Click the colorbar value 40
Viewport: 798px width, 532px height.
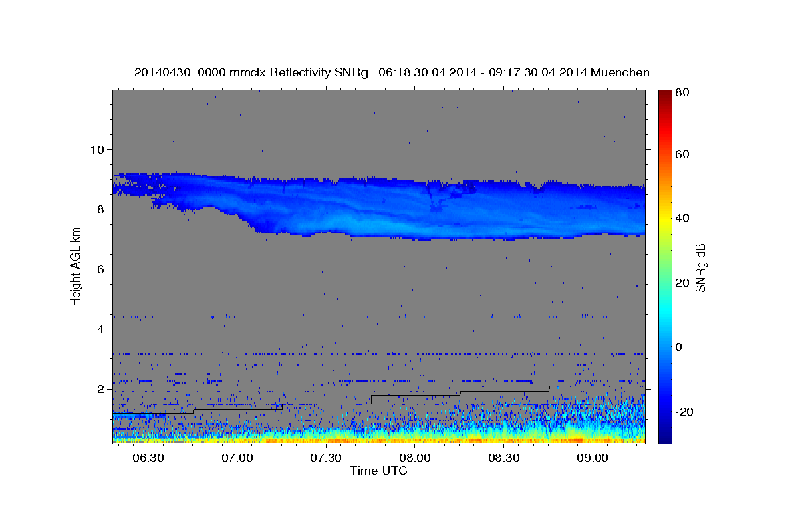(x=683, y=218)
